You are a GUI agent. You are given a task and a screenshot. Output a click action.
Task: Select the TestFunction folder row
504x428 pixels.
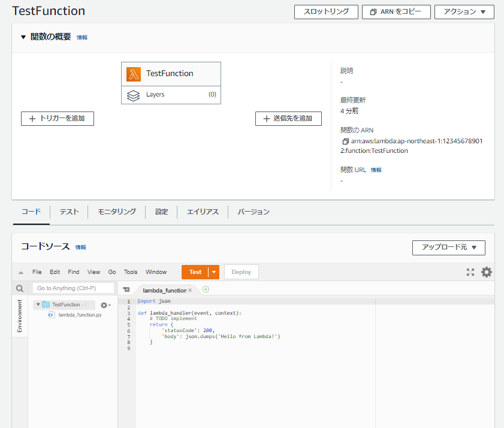(x=64, y=305)
